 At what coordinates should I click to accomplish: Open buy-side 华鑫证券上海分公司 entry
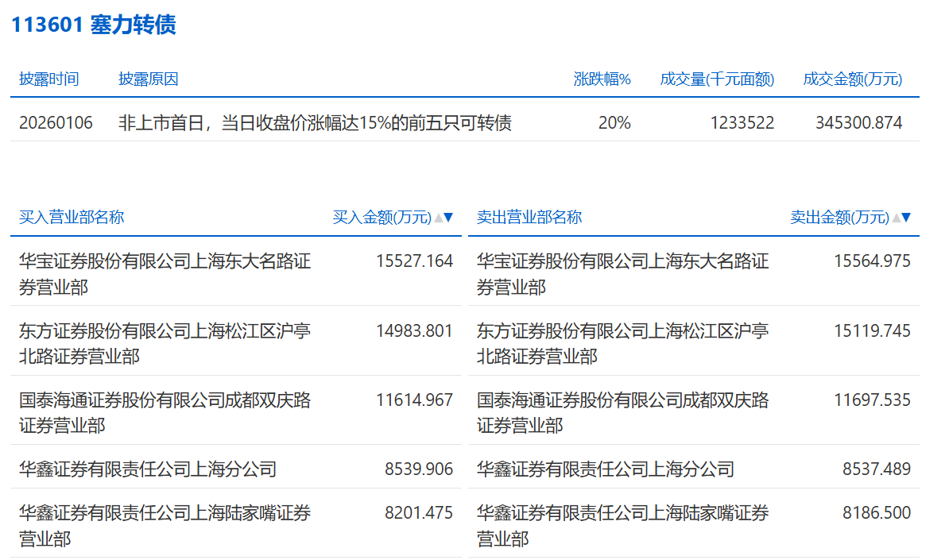coord(148,469)
